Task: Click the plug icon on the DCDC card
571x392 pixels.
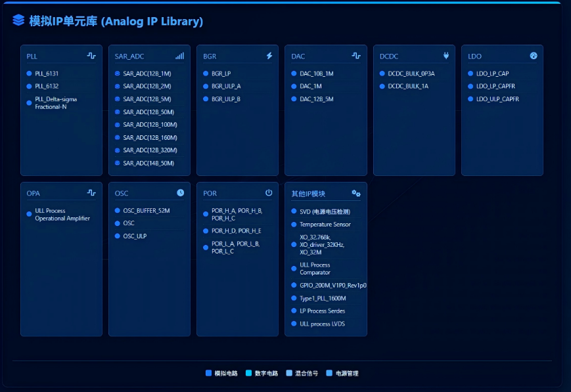Action: click(x=446, y=56)
